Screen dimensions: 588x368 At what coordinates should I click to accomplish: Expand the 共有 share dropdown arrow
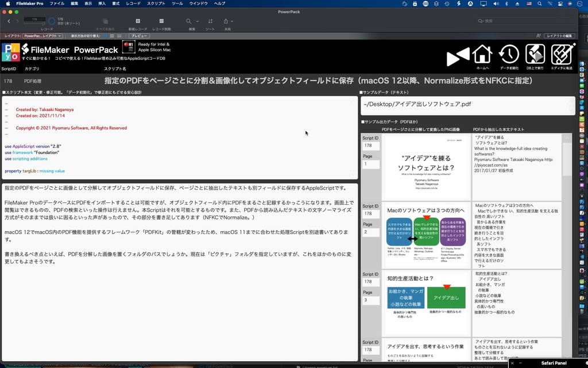pos(232,21)
